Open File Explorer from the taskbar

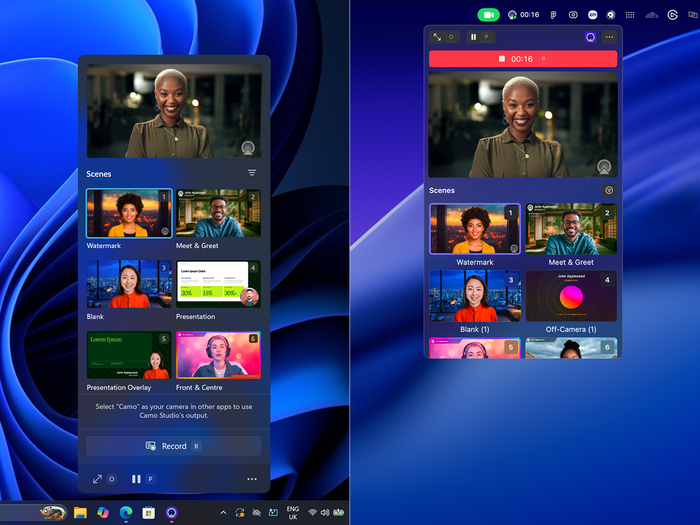80,512
